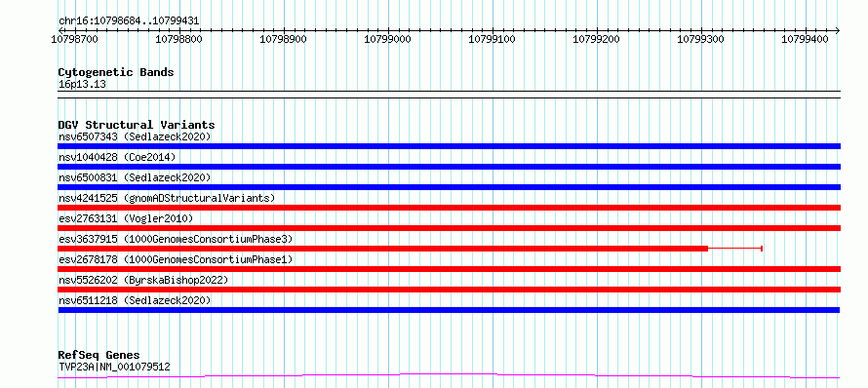868x388 pixels.
Task: Click the red bar for esv3637915
Action: pos(383,249)
